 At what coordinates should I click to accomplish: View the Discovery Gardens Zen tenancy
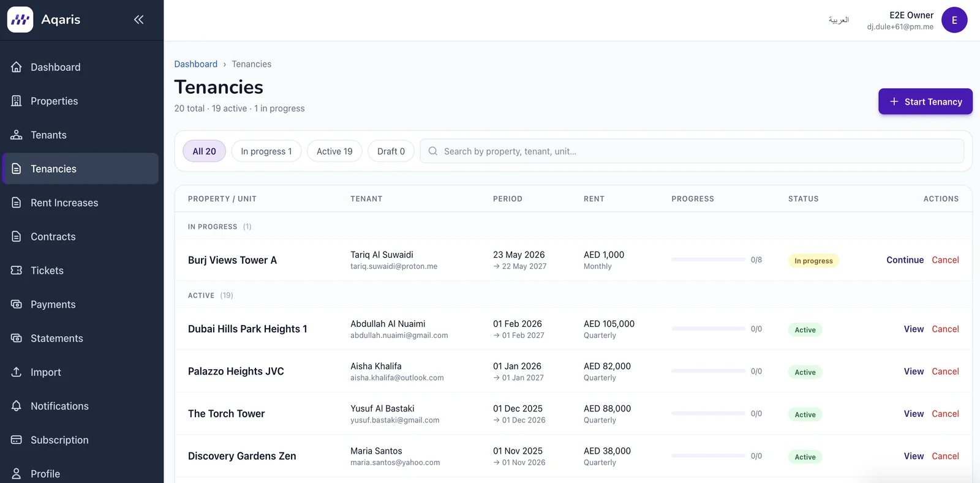914,456
